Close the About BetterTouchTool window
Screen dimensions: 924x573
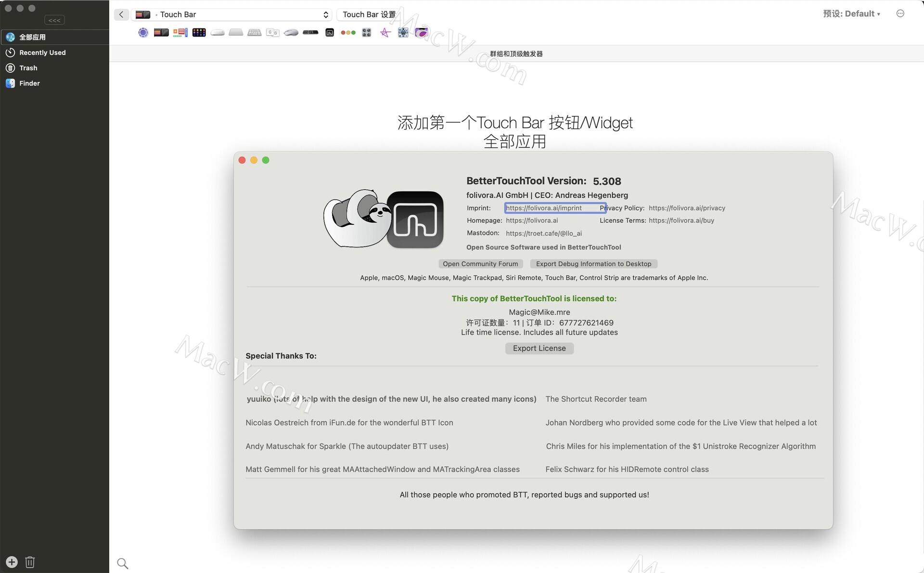point(242,160)
